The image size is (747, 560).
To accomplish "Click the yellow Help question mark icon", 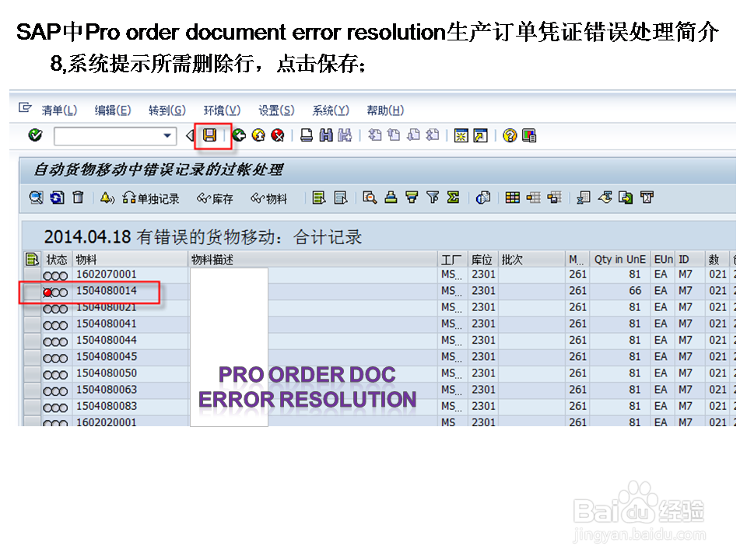I will pyautogui.click(x=510, y=135).
